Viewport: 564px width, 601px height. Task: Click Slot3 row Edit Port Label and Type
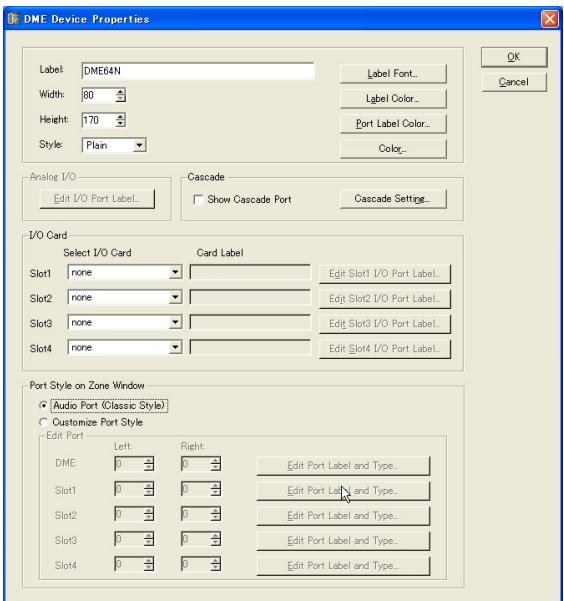coord(343,541)
